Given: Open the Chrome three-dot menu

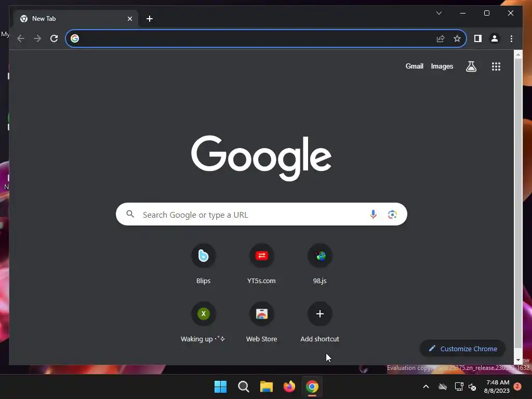Looking at the screenshot, I should 511,38.
